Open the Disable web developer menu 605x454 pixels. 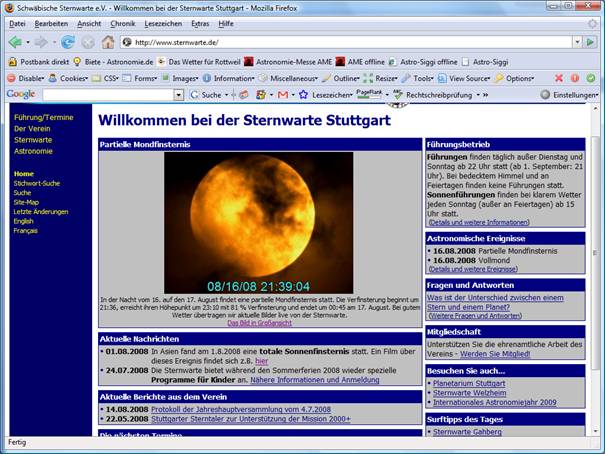click(26, 78)
